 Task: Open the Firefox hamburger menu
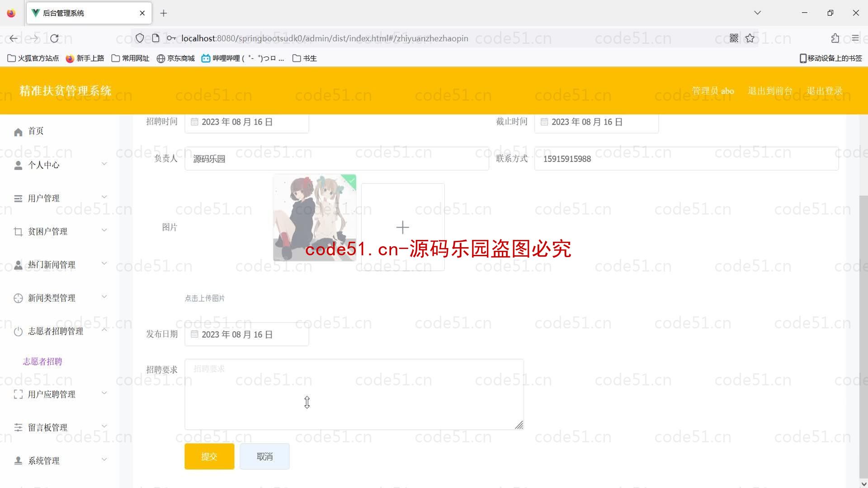pyautogui.click(x=855, y=38)
